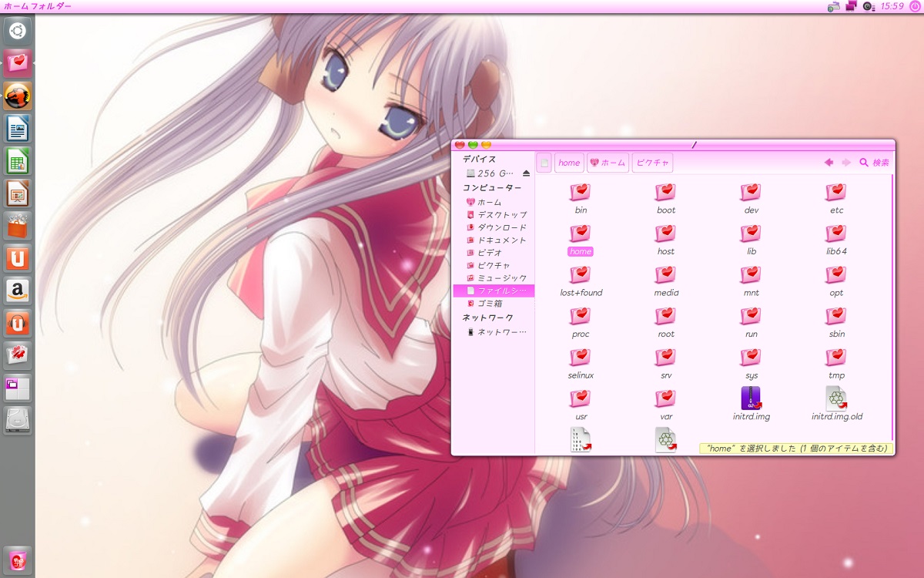924x578 pixels.
Task: Click the clock showing 15:59
Action: point(892,6)
